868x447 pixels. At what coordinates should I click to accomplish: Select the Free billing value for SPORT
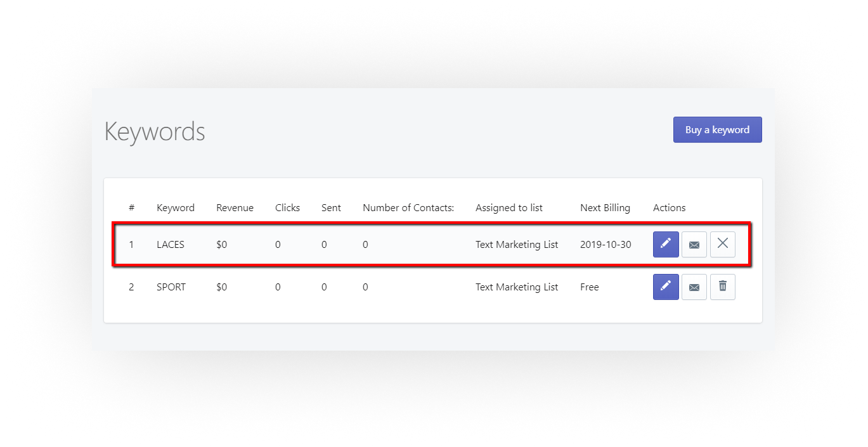(x=590, y=287)
